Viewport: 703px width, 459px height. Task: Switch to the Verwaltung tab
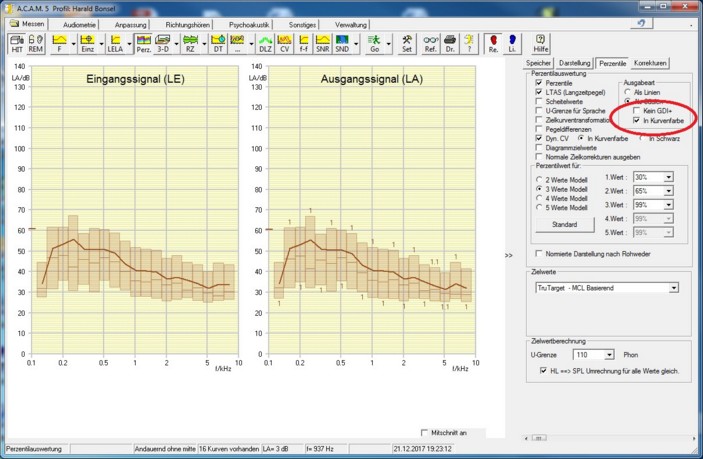351,25
